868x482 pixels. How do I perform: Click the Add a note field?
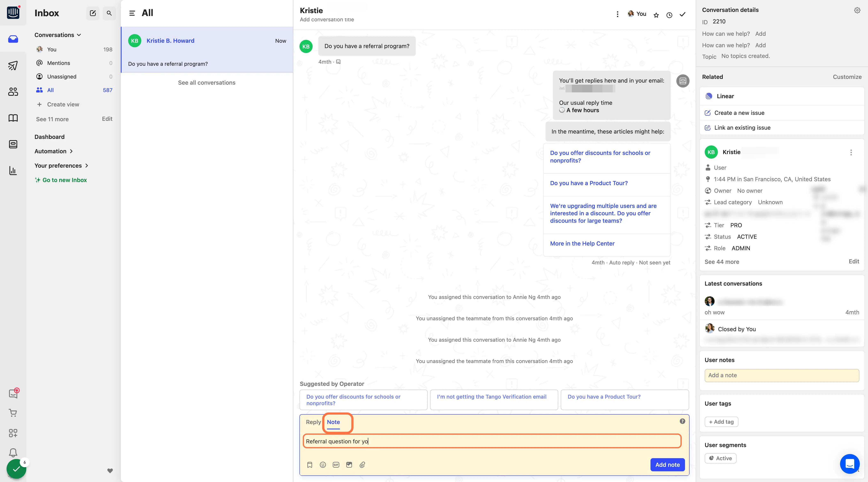(x=781, y=375)
